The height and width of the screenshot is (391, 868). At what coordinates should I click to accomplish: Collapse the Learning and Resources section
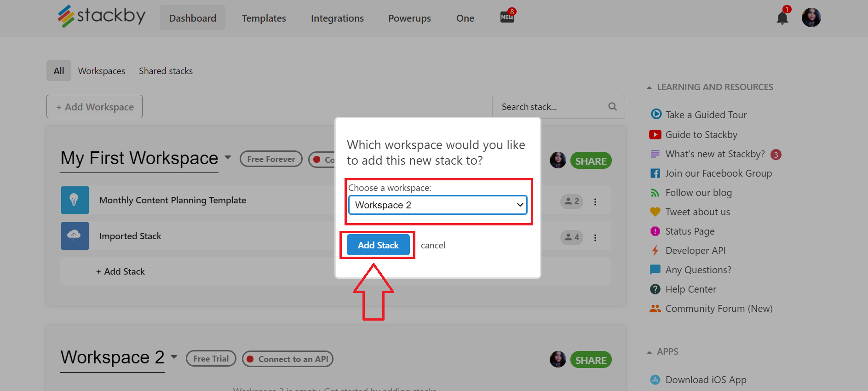tap(649, 87)
